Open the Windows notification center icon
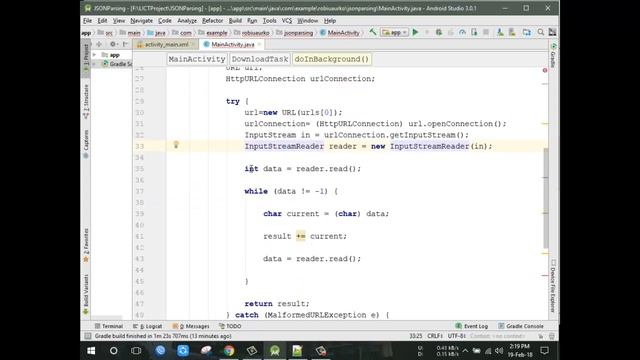This screenshot has height=360, width=640. point(544,351)
